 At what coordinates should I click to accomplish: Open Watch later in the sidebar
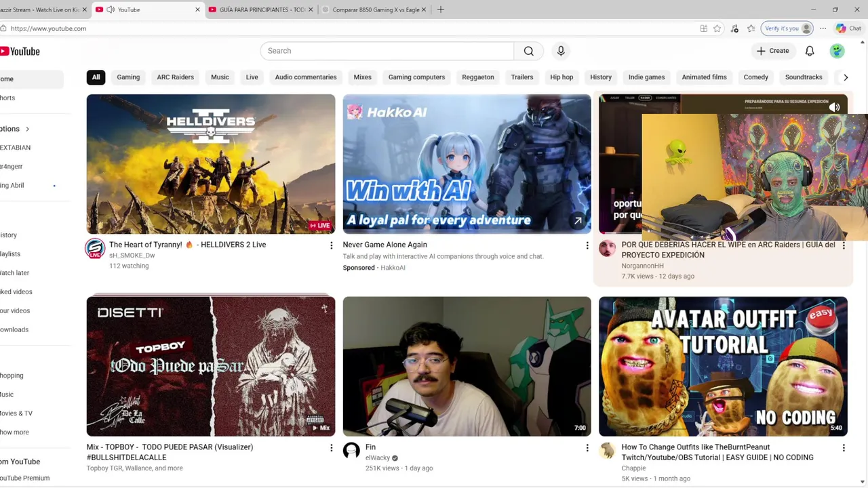(15, 273)
